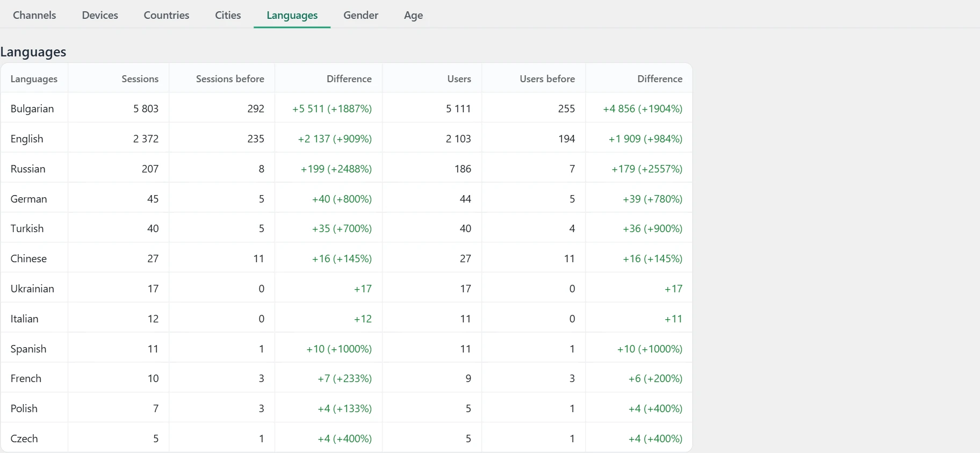Click the Chinese row label
This screenshot has width=980, height=453.
(x=28, y=258)
